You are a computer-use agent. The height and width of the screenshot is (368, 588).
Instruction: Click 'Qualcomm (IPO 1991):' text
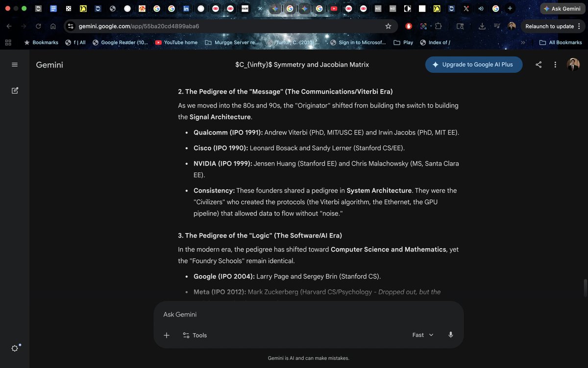228,132
